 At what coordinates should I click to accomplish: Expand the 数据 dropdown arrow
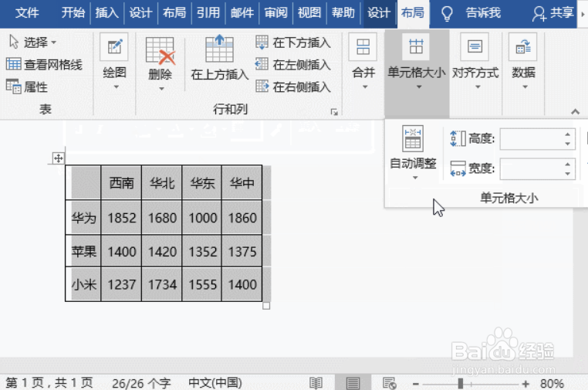coord(525,87)
